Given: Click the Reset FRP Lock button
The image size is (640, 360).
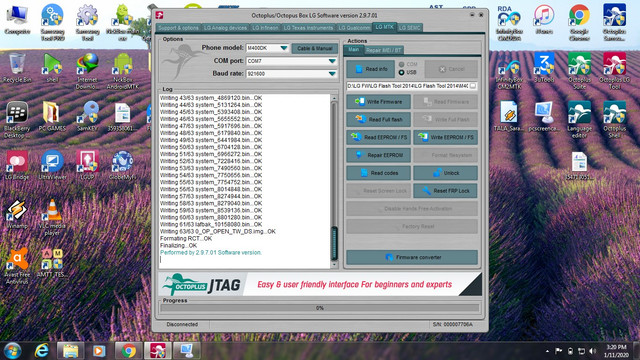Looking at the screenshot, I should (x=445, y=191).
